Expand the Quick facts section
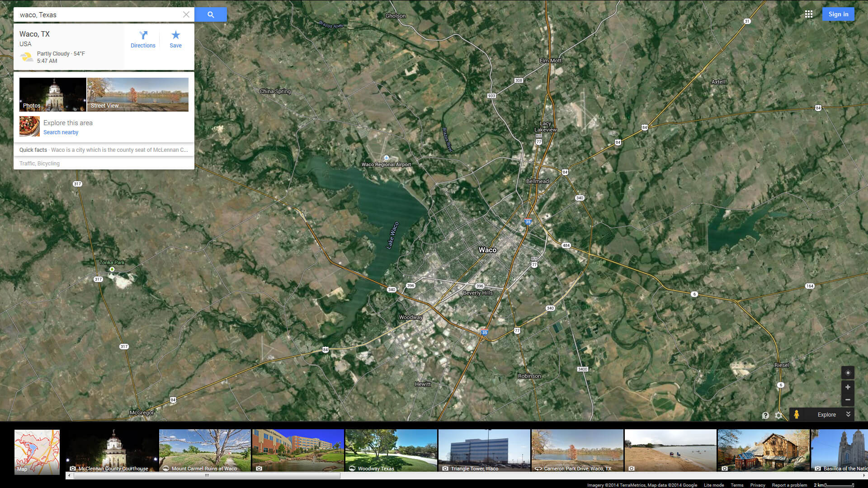 pyautogui.click(x=104, y=150)
